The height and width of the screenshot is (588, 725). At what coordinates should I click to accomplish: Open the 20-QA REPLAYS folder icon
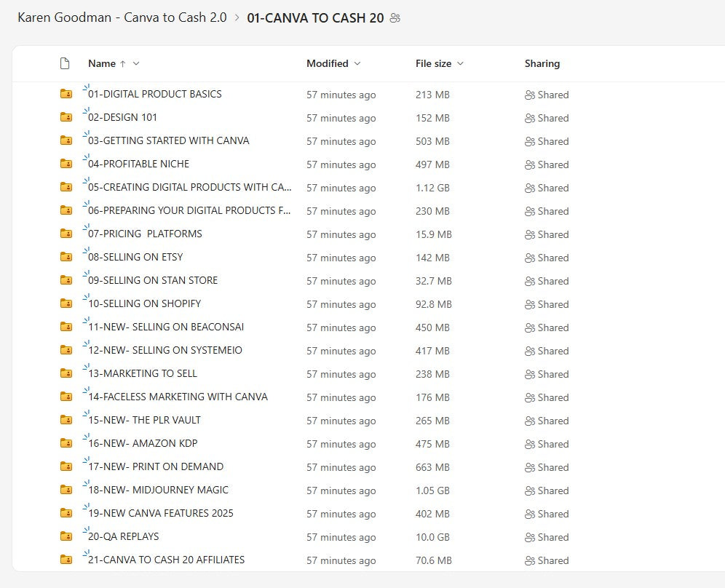[66, 537]
